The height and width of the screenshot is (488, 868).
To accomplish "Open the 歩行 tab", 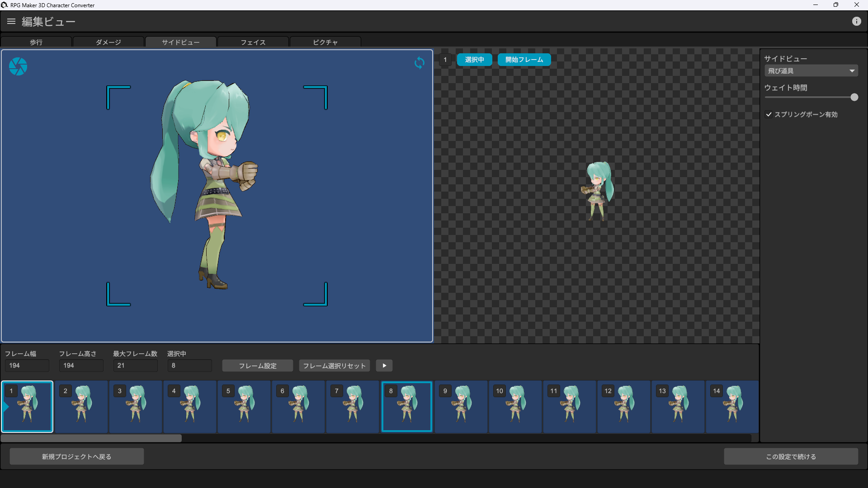I will coord(36,42).
